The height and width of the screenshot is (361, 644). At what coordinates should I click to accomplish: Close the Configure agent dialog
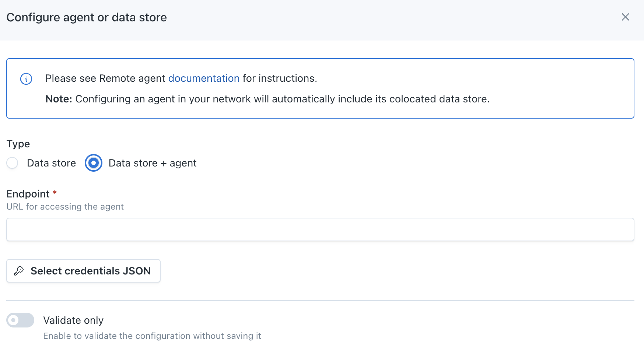point(625,17)
